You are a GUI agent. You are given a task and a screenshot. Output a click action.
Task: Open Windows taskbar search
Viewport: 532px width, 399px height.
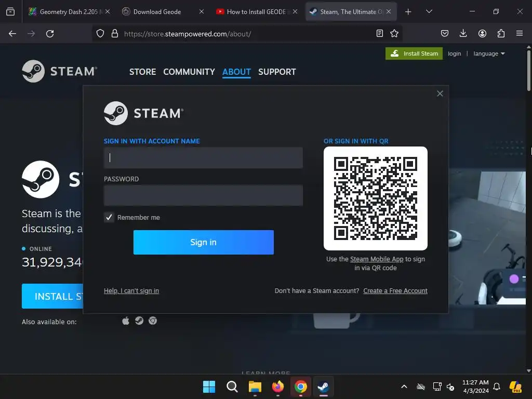coord(232,387)
